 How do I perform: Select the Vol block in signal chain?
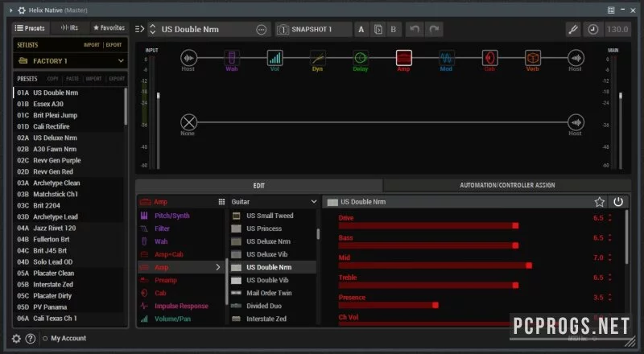coord(275,58)
